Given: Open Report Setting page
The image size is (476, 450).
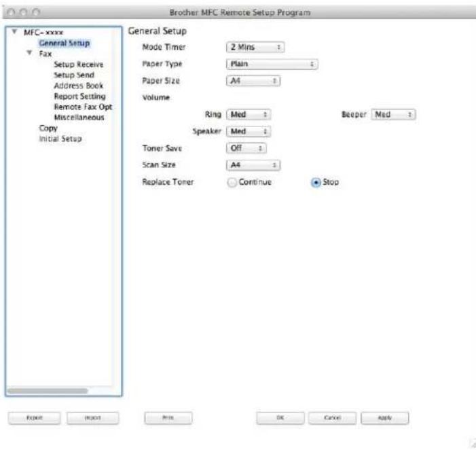Looking at the screenshot, I should tap(80, 97).
